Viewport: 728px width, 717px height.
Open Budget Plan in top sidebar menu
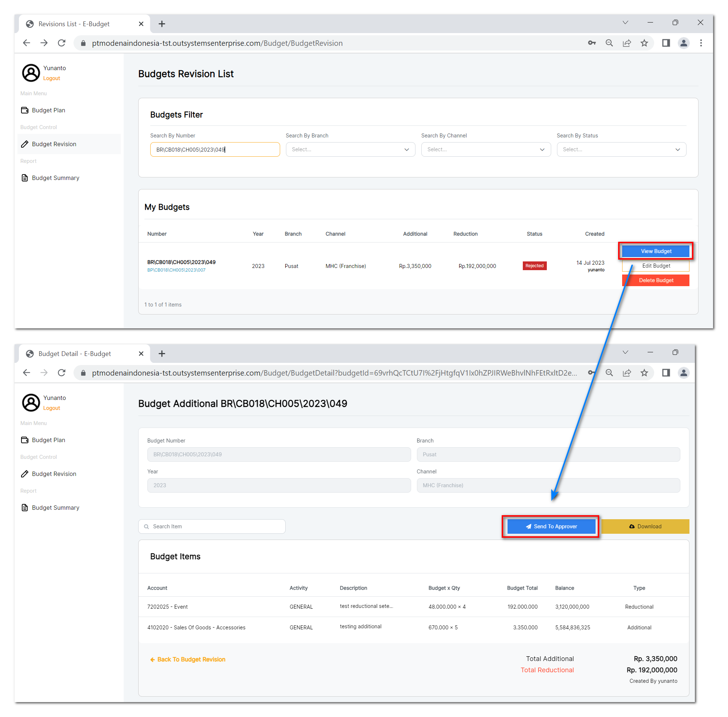point(48,110)
